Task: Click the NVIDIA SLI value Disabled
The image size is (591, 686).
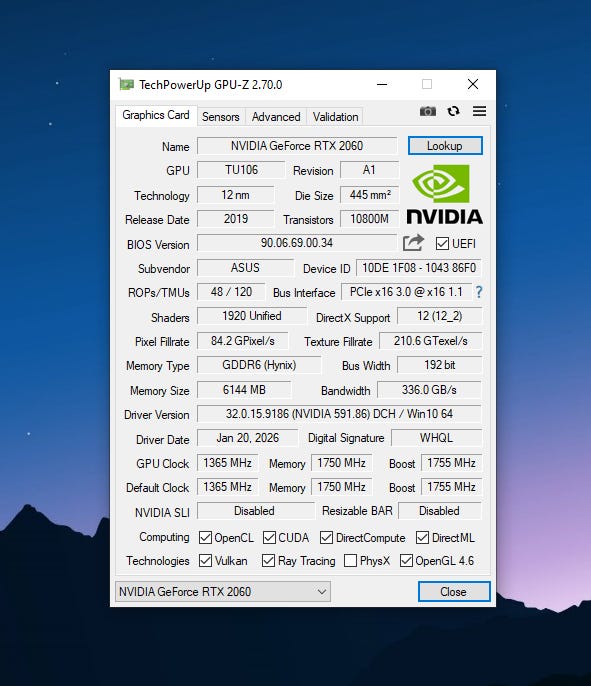Action: [x=255, y=511]
